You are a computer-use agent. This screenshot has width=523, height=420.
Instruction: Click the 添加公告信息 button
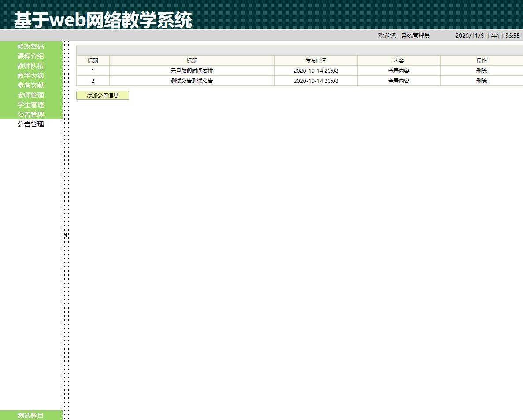[x=102, y=95]
